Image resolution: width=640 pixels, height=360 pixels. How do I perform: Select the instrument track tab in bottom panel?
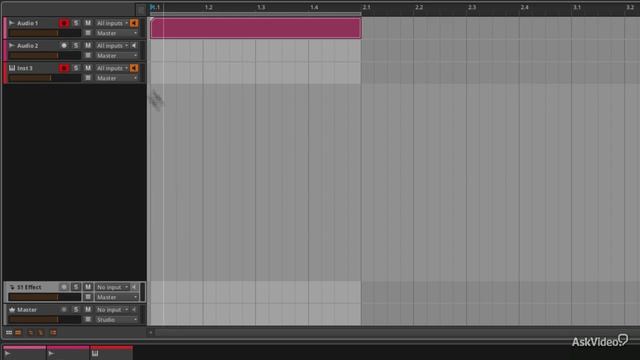coord(111,353)
